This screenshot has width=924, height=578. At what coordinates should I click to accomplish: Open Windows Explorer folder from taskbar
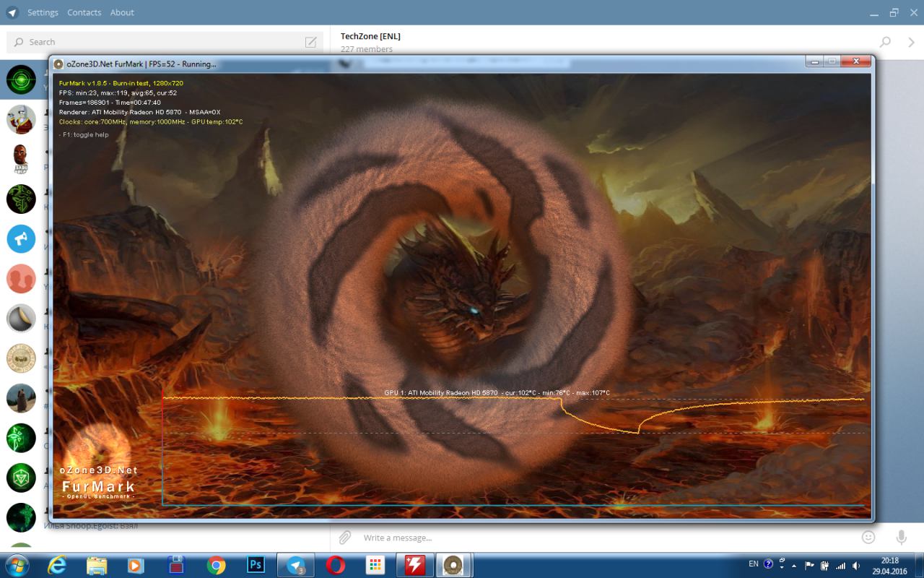[97, 565]
